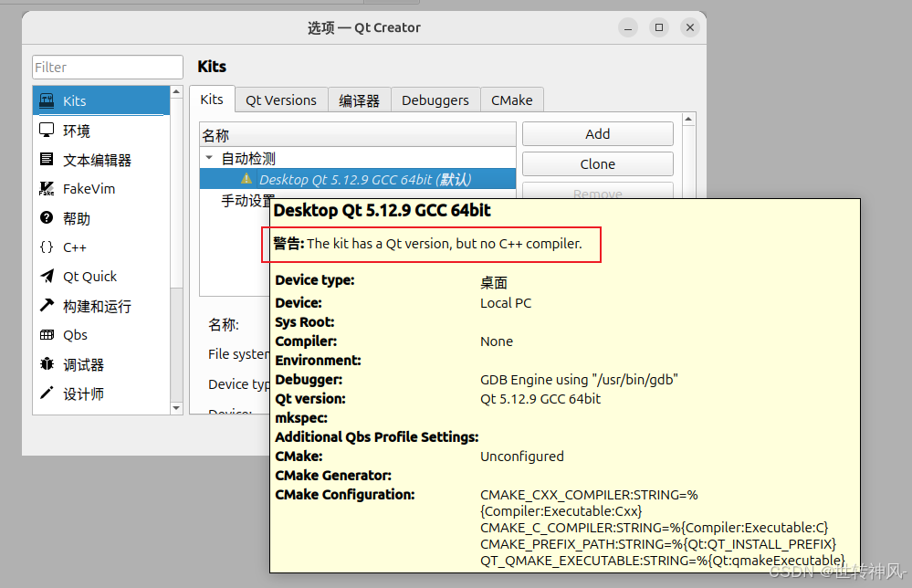Collapse the 自动检测 tree node
The height and width of the screenshot is (588, 912).
pyautogui.click(x=209, y=158)
